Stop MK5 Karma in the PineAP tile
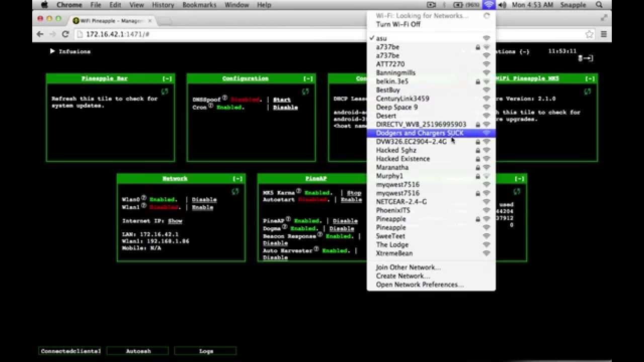This screenshot has height=362, width=644. [x=354, y=193]
